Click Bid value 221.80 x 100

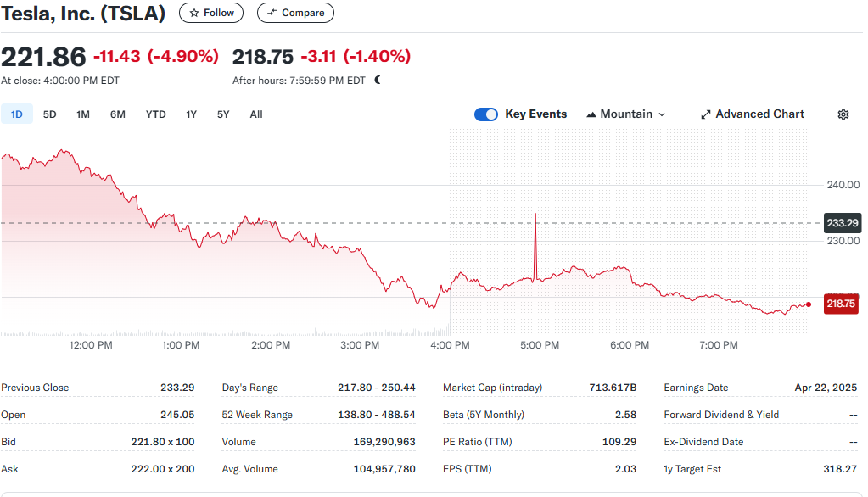point(163,442)
